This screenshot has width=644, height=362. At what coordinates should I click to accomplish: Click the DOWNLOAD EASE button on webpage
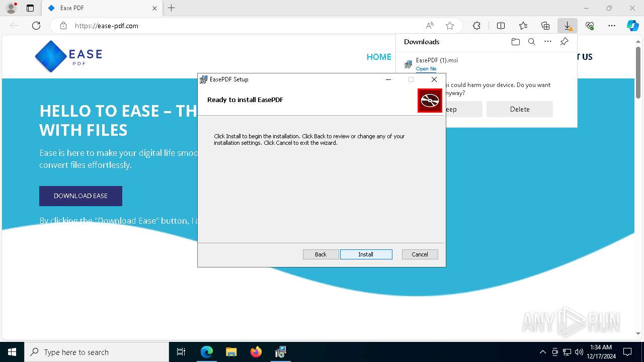click(x=80, y=196)
